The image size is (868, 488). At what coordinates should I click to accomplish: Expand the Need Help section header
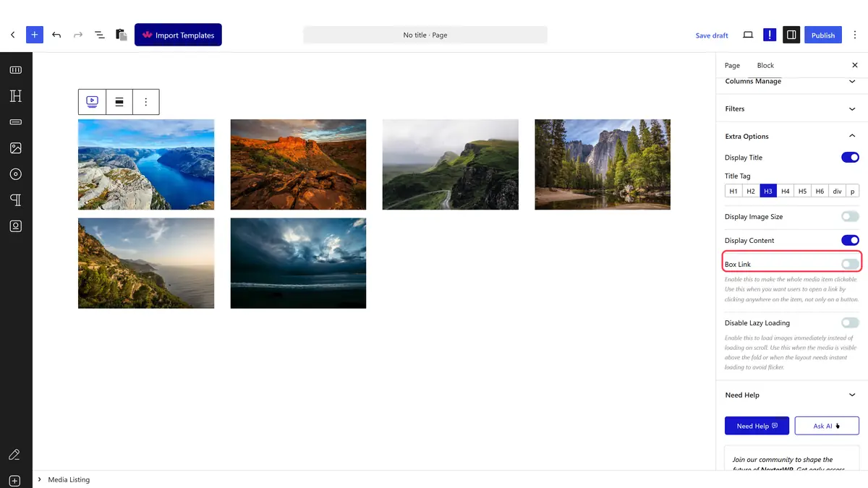tap(791, 395)
